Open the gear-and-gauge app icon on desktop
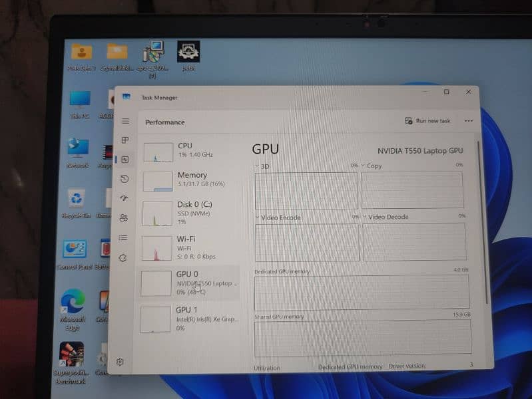This screenshot has width=532, height=399. coord(188,51)
